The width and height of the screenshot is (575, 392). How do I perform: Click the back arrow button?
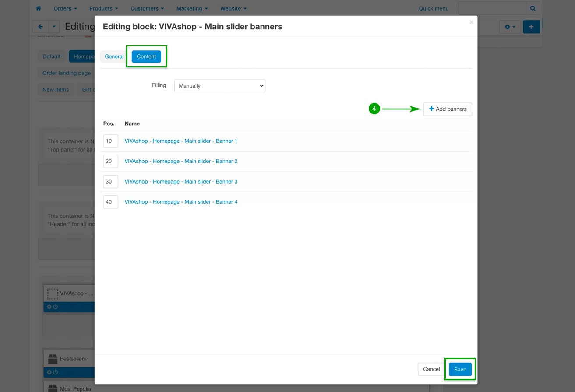(40, 27)
